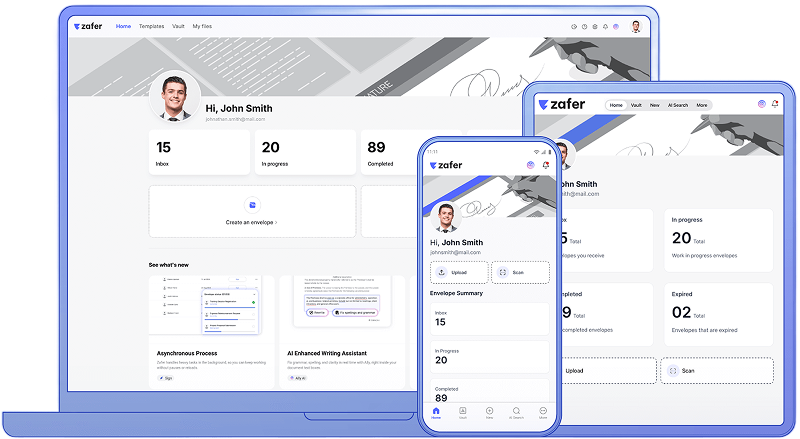
Task: Open the notification bell on the phone header
Action: (545, 165)
